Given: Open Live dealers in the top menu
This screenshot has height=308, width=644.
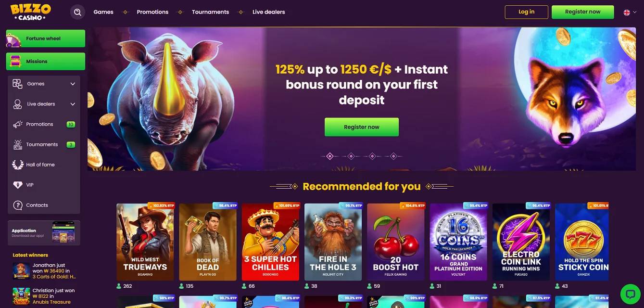Looking at the screenshot, I should pos(268,12).
